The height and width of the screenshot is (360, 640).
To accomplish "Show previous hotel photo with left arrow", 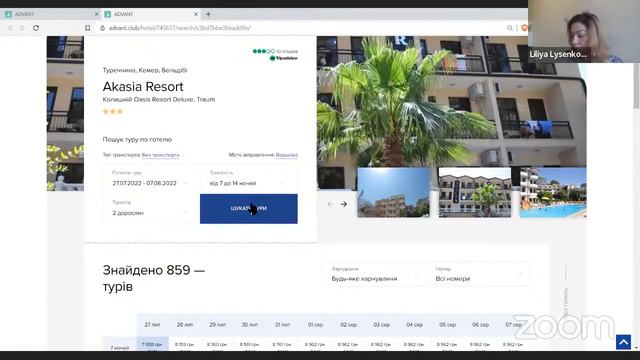I will (330, 204).
